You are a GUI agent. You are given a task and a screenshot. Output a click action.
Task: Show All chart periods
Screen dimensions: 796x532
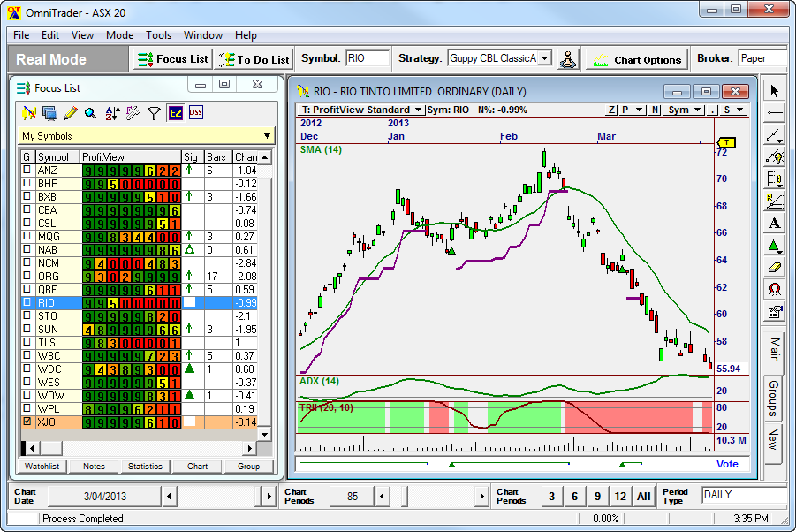[643, 496]
